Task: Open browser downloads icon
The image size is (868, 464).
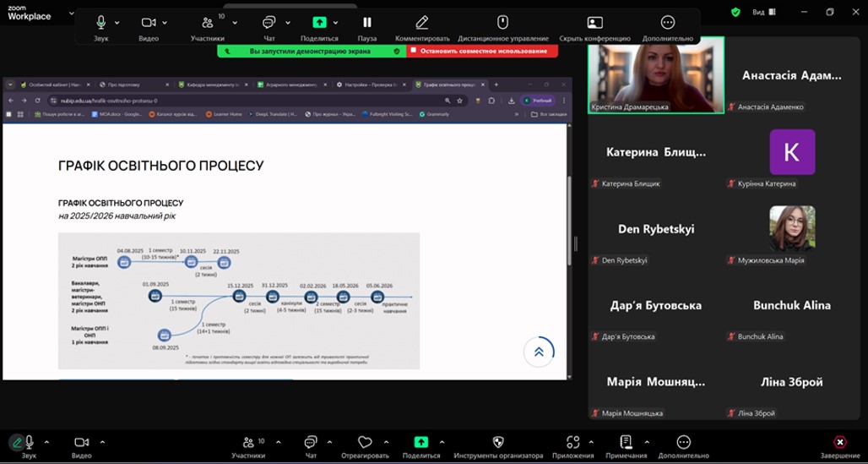Action: coord(512,101)
